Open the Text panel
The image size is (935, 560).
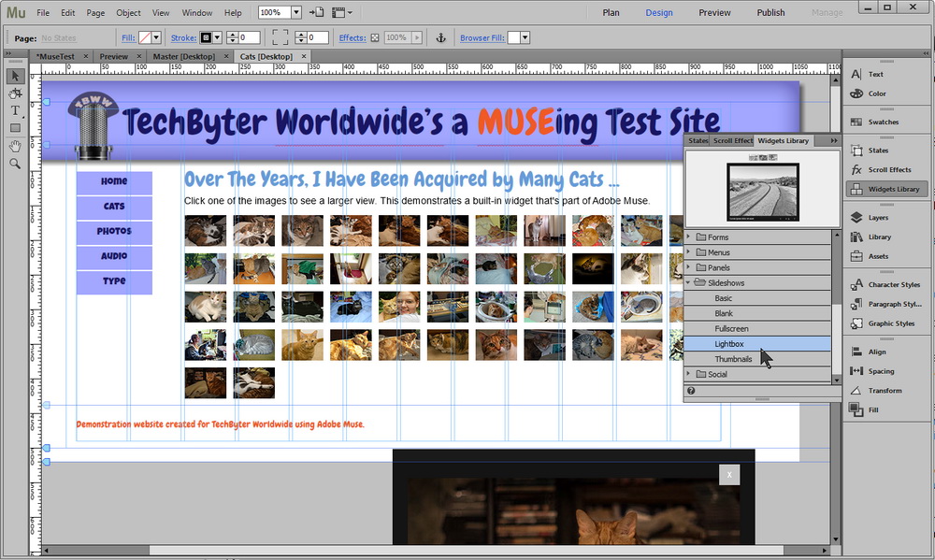point(868,74)
